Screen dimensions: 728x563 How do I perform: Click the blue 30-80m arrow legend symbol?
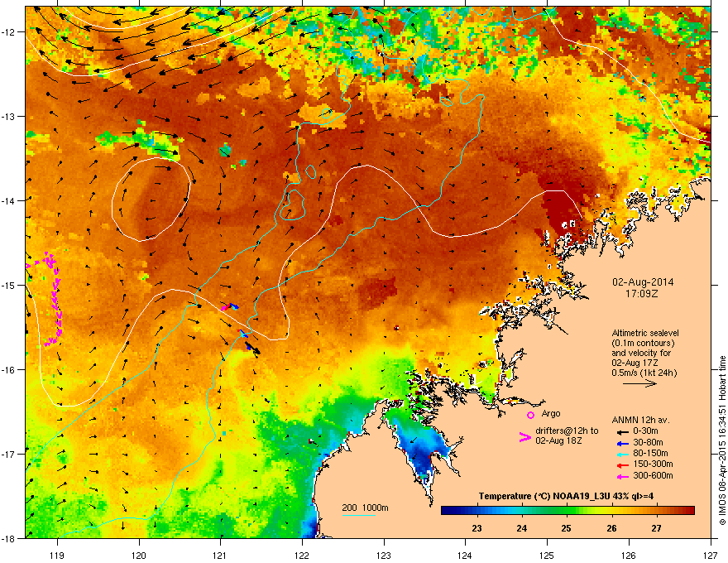point(622,443)
